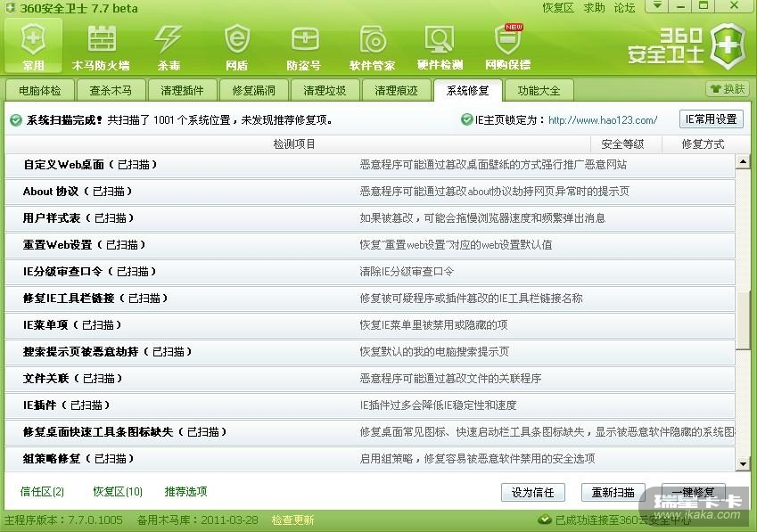
Task: Switch to the 清理插件 tab
Action: [182, 90]
